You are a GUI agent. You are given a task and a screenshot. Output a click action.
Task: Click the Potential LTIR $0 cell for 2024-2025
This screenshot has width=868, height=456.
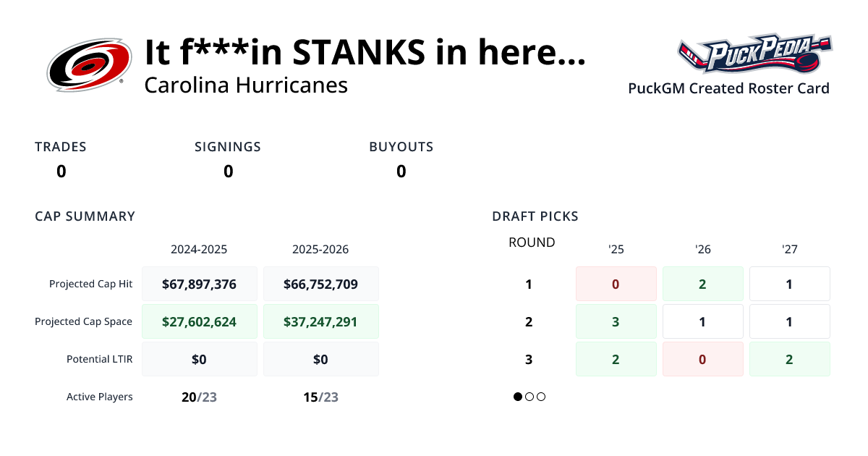[199, 358]
